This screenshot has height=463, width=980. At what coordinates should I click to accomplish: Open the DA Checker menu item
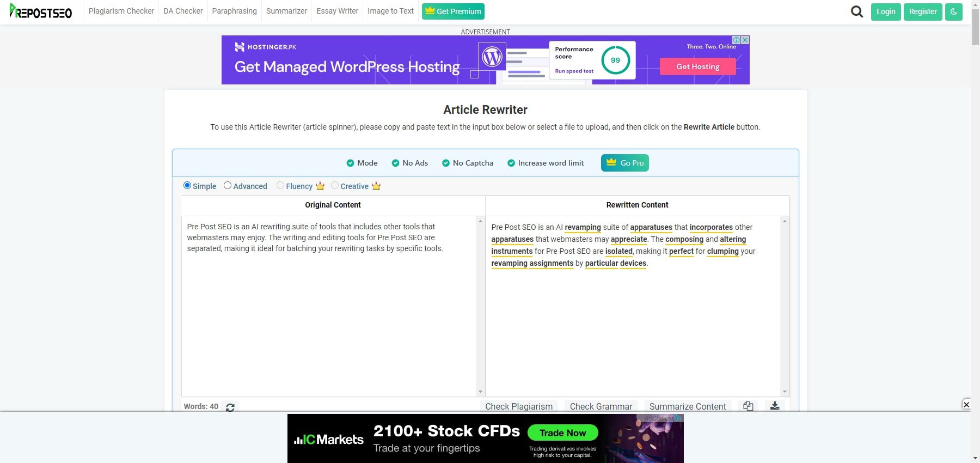coord(183,11)
